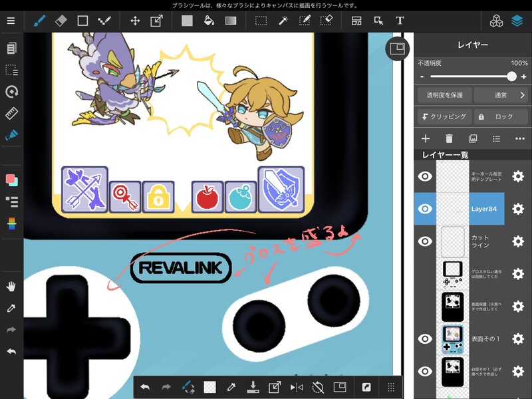Open the 通常 blend mode dropdown

(x=501, y=95)
